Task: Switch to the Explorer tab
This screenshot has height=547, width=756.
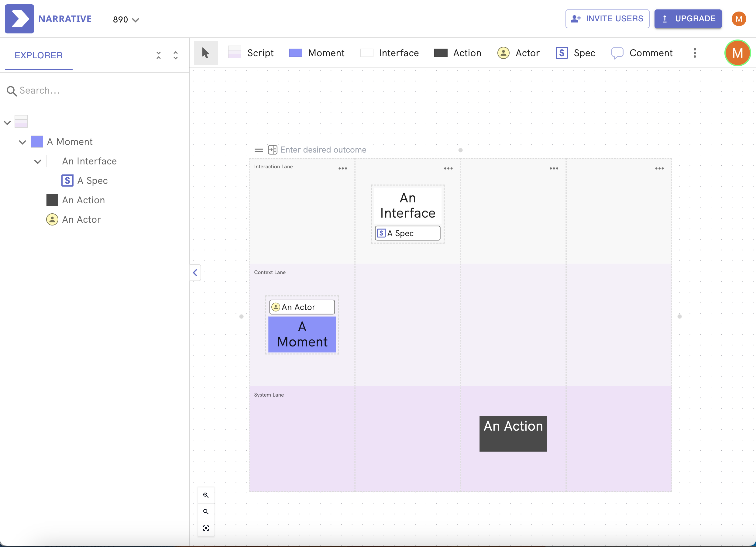Action: [39, 55]
